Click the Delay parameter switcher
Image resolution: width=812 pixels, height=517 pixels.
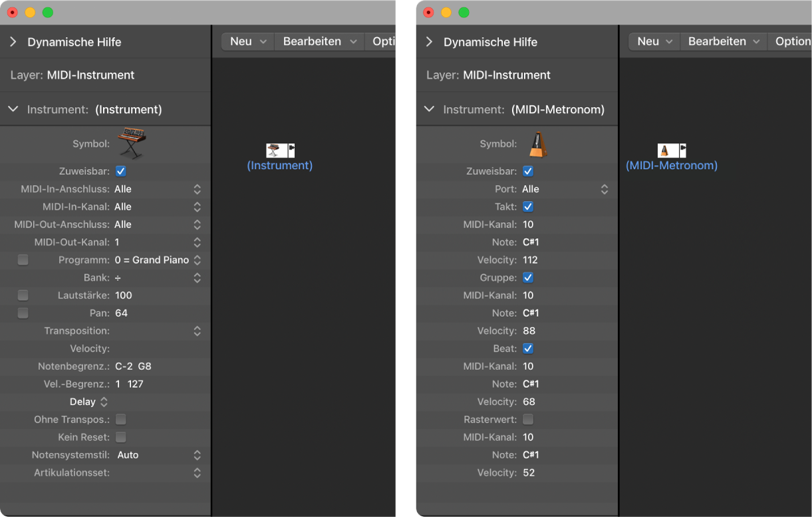(x=88, y=402)
